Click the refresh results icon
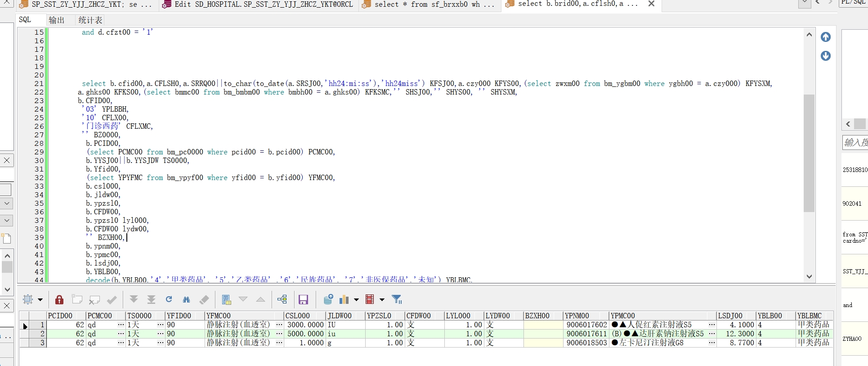 169,300
